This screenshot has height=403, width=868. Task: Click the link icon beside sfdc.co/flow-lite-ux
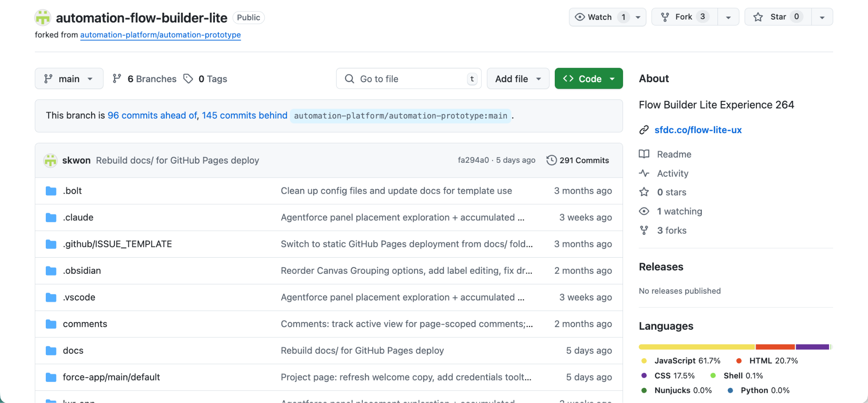coord(644,130)
